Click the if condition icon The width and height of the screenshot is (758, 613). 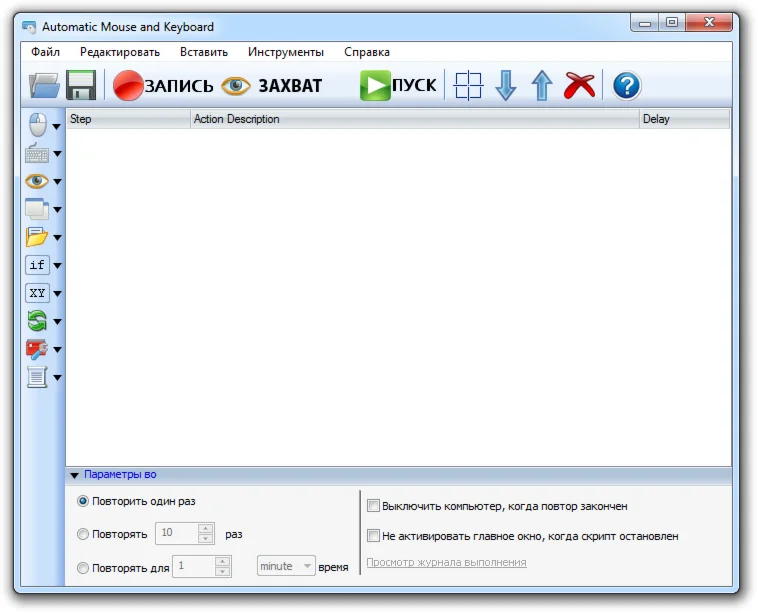37,265
